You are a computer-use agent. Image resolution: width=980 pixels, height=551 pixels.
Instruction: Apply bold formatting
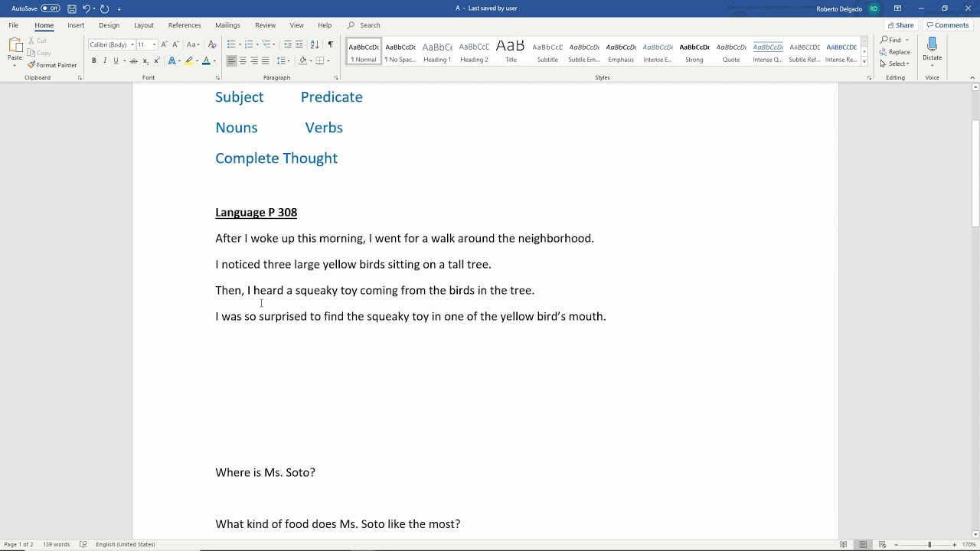(x=93, y=60)
